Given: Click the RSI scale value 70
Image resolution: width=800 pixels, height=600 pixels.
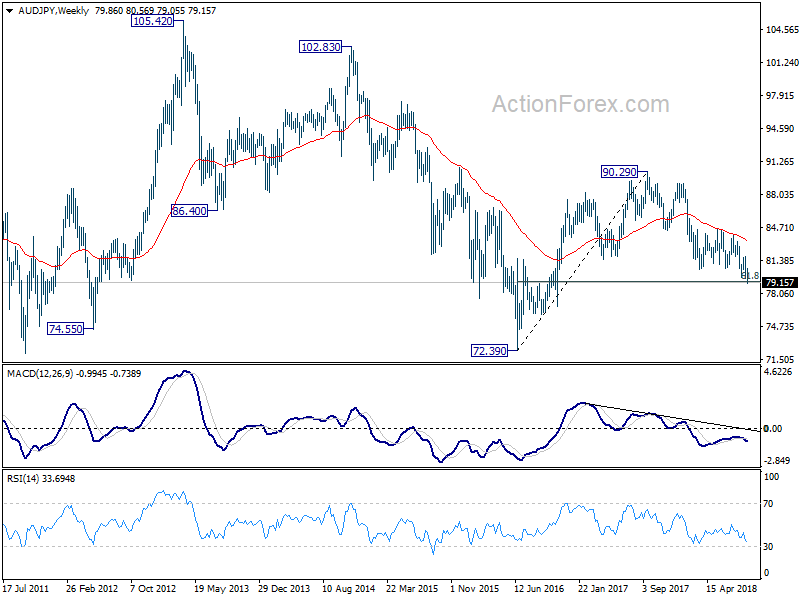Looking at the screenshot, I should pos(768,504).
